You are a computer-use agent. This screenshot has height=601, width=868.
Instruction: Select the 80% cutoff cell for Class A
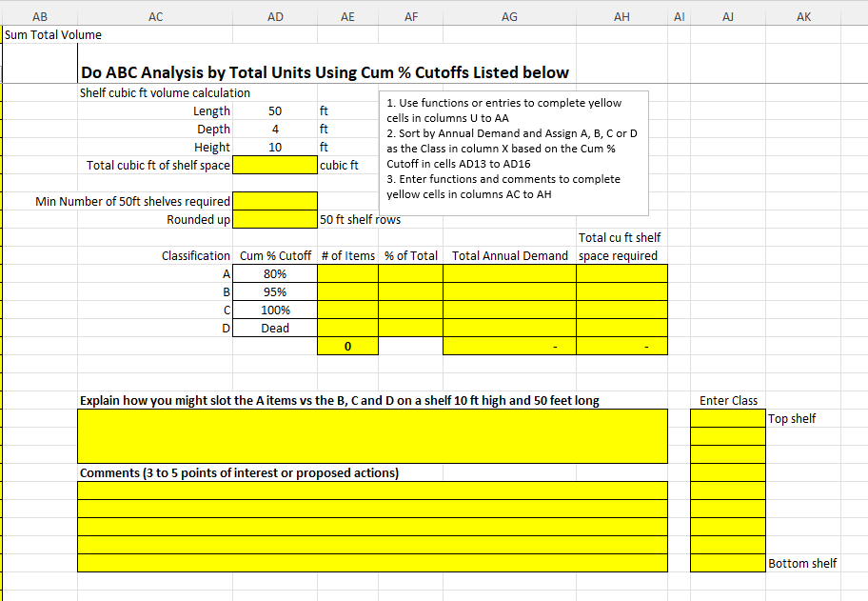click(275, 273)
